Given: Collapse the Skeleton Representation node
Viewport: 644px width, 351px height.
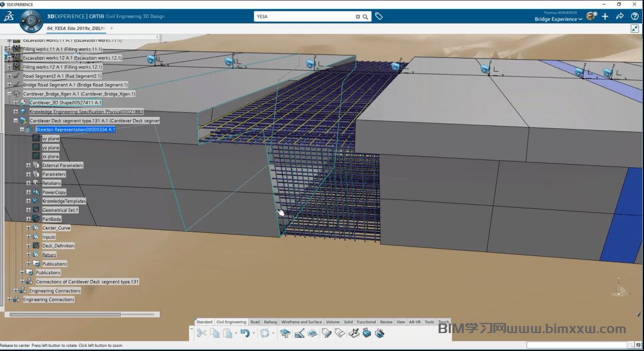Looking at the screenshot, I should point(21,130).
